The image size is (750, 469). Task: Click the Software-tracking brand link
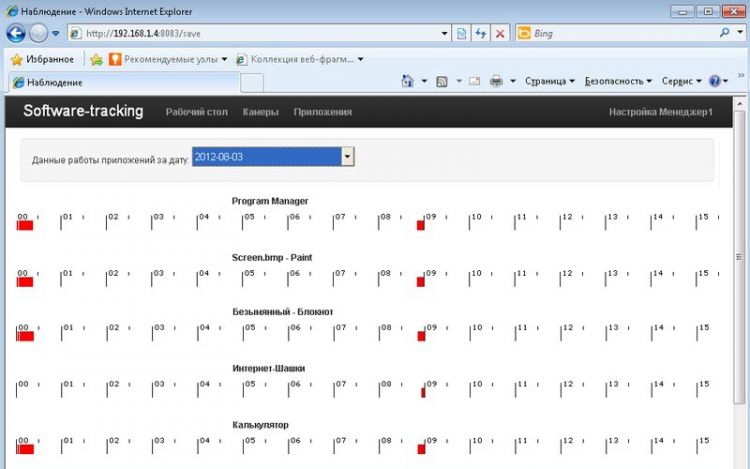(x=83, y=111)
